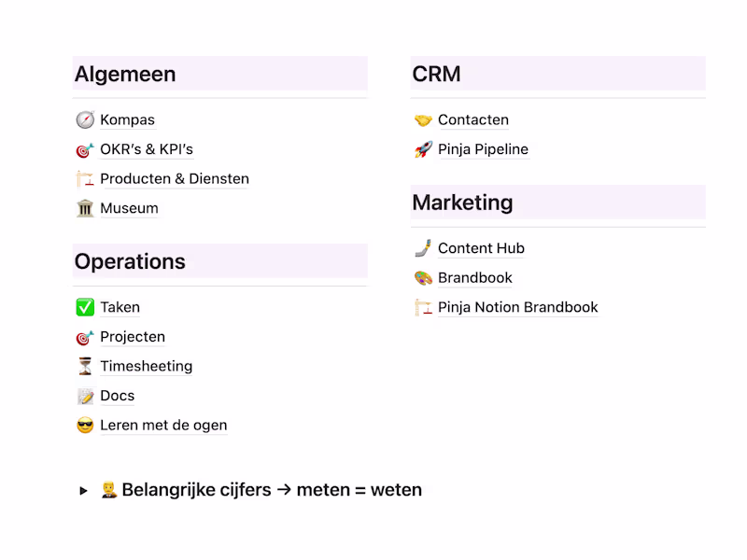Click the memo icon next to Docs

[x=84, y=395]
